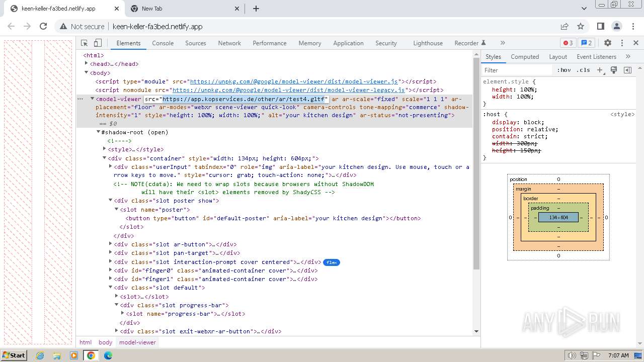Click the share page icon in address bar
644x362 pixels.
point(565,26)
